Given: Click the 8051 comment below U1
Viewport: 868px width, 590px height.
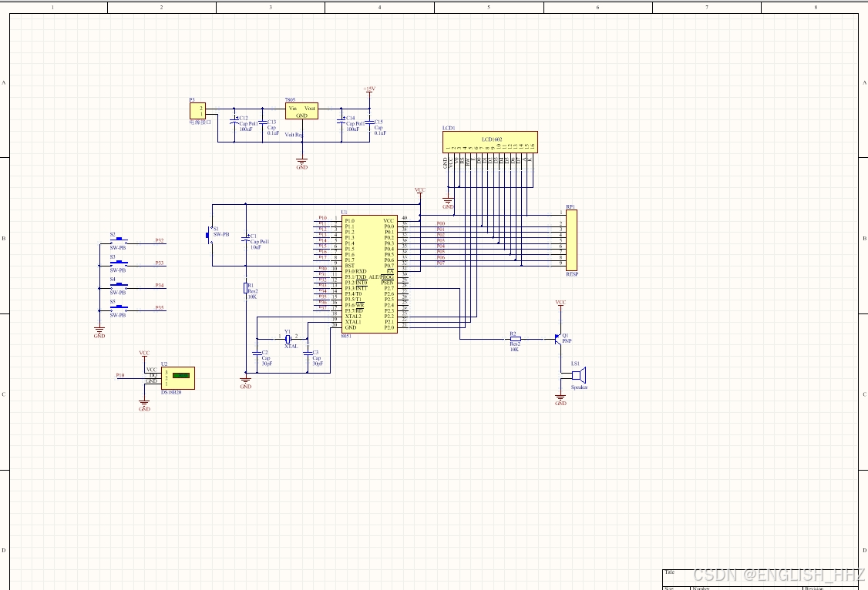Looking at the screenshot, I should [346, 336].
